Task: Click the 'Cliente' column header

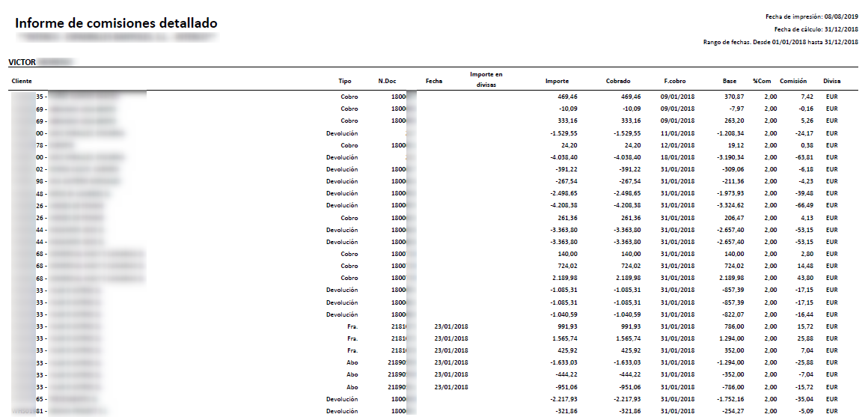Action: 22,81
